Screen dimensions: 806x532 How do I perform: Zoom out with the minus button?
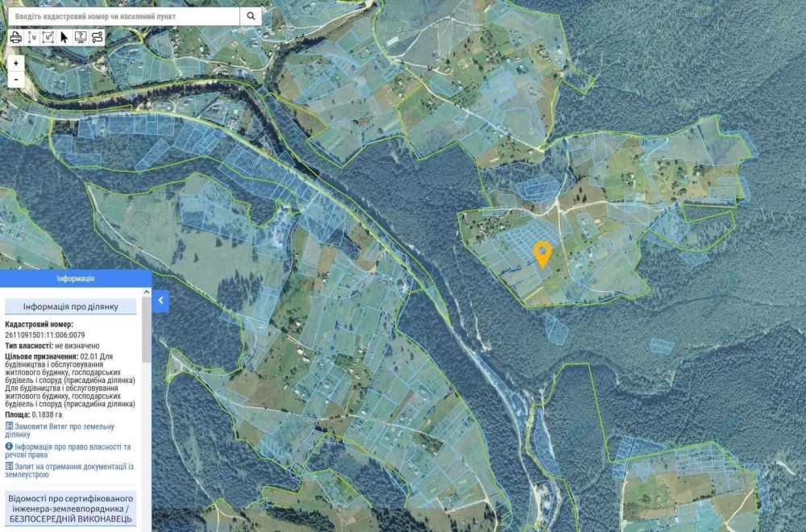(16, 79)
